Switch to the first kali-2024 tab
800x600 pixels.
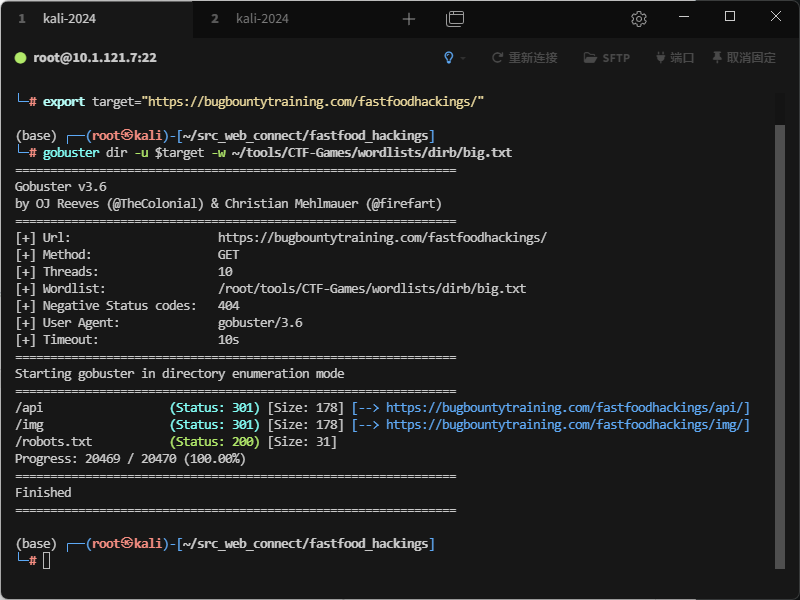click(x=68, y=19)
